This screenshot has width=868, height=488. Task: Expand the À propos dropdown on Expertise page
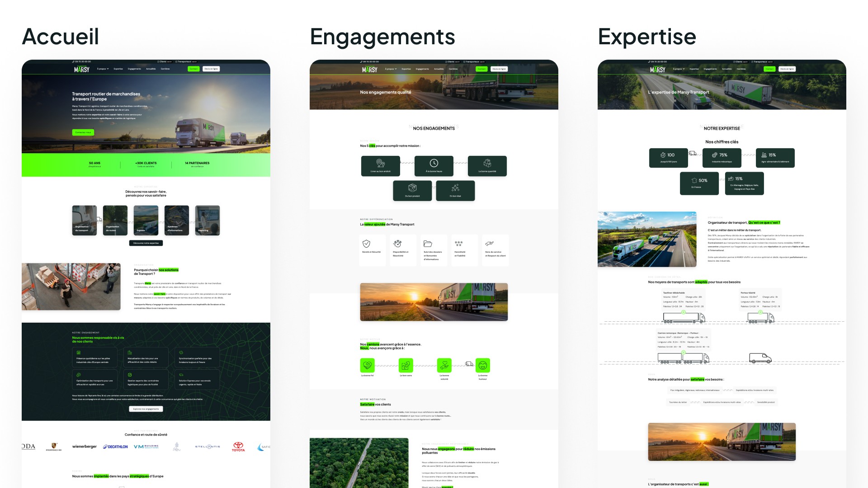(x=679, y=69)
